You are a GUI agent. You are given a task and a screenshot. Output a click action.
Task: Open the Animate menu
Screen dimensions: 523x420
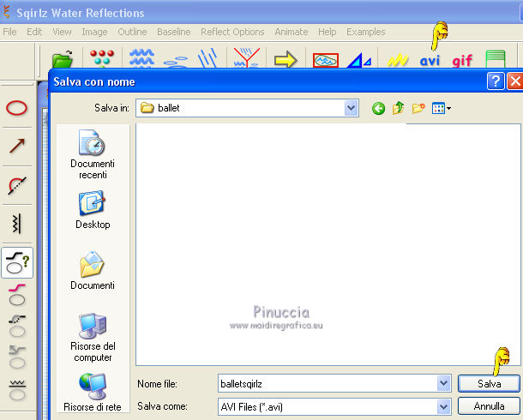(292, 32)
